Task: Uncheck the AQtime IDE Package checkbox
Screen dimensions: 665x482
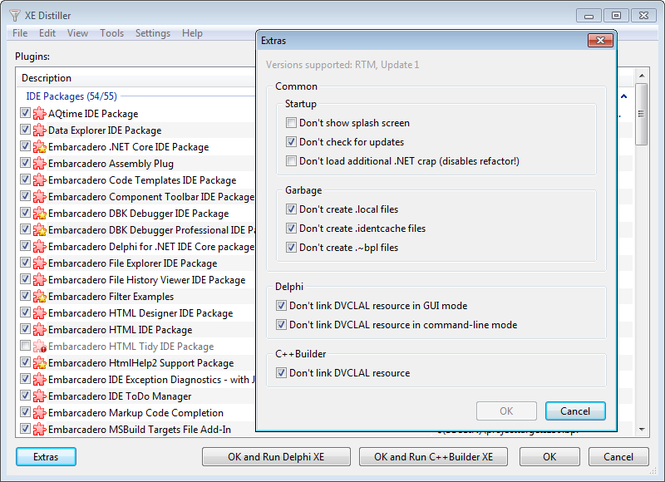Action: click(x=25, y=113)
